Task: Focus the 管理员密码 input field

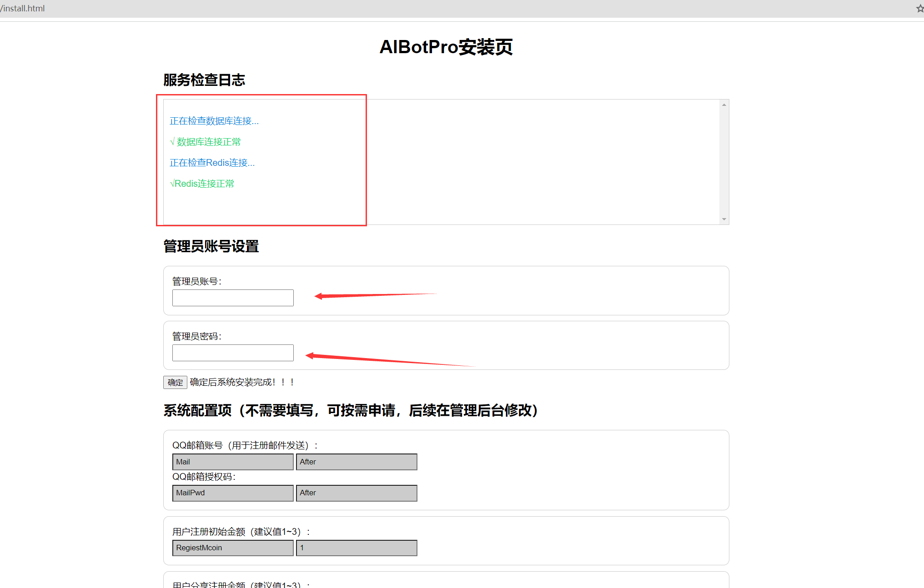Action: (x=233, y=353)
